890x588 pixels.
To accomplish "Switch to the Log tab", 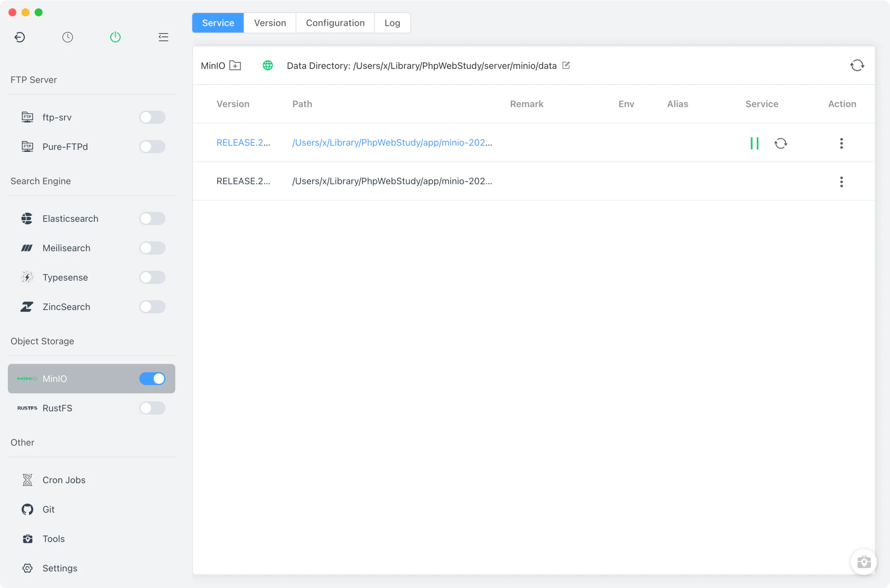I will tap(392, 23).
